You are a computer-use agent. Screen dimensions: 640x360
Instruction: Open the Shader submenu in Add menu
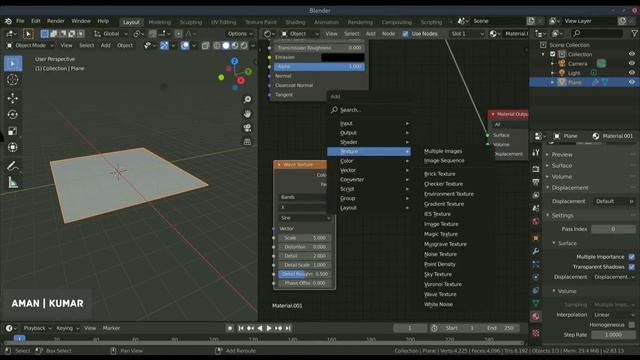[x=369, y=142]
